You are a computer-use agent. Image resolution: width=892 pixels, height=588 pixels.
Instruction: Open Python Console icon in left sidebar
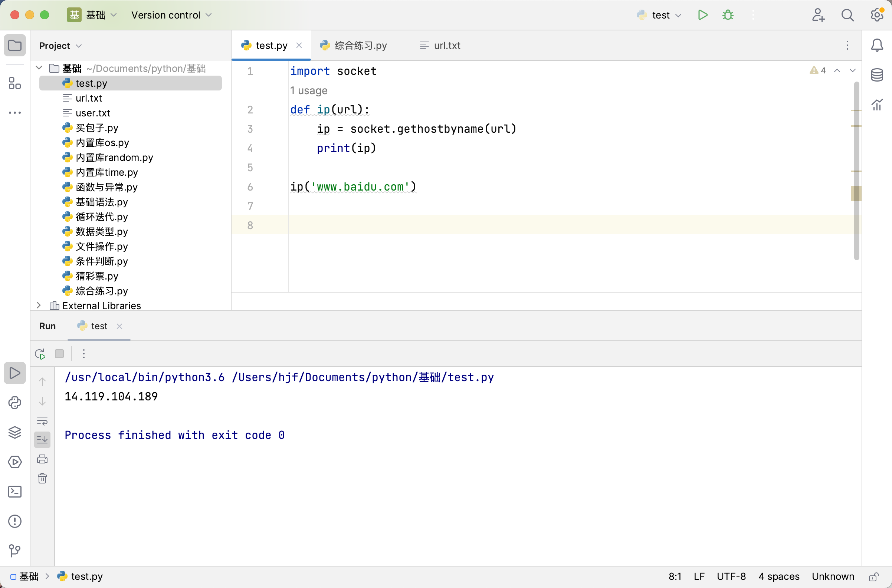pyautogui.click(x=14, y=402)
